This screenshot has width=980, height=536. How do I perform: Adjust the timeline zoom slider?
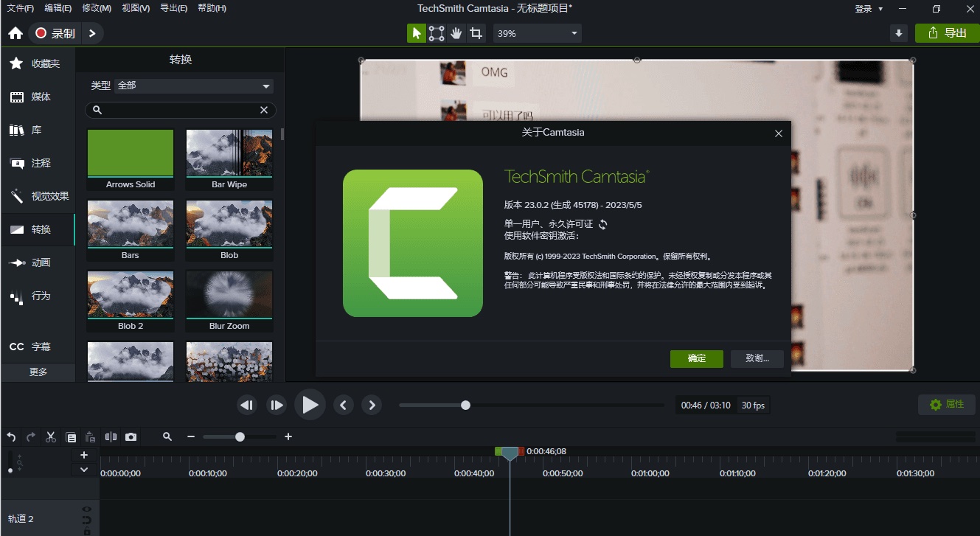click(240, 436)
